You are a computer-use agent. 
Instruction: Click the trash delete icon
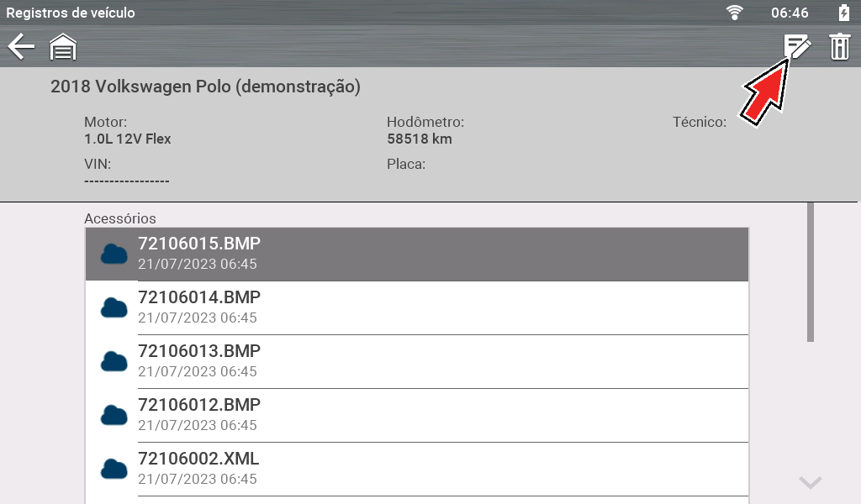(x=840, y=46)
